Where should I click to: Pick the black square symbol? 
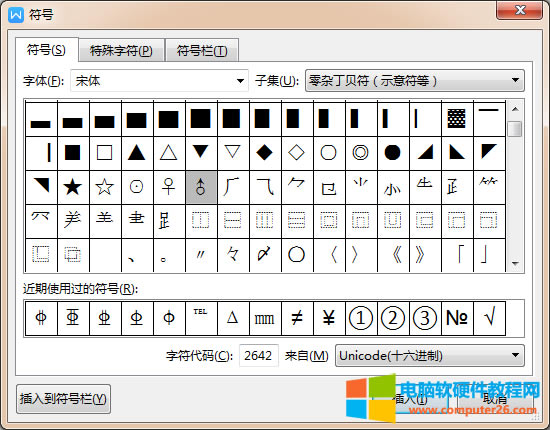coord(73,153)
